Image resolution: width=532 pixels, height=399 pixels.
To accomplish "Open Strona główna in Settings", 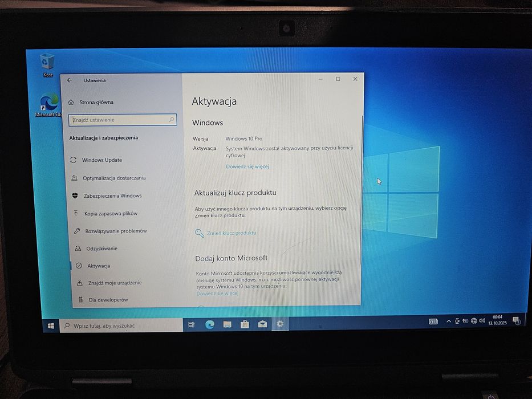I will (x=91, y=102).
